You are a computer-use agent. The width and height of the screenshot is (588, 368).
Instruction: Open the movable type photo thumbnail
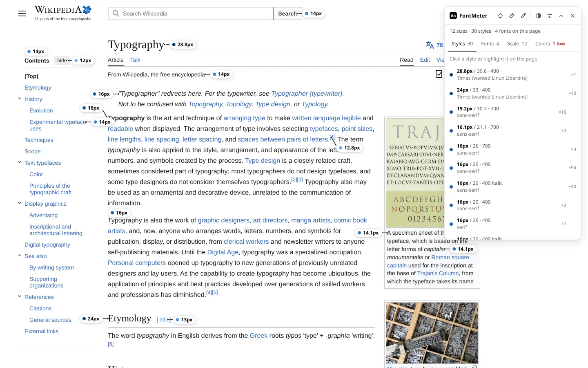[x=432, y=333]
